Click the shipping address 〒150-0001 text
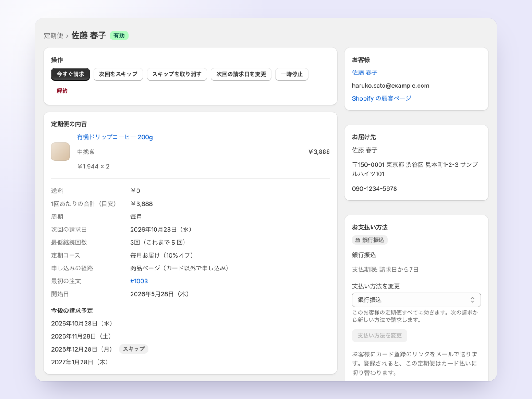Screen dimensions: 532x399 tap(415, 169)
